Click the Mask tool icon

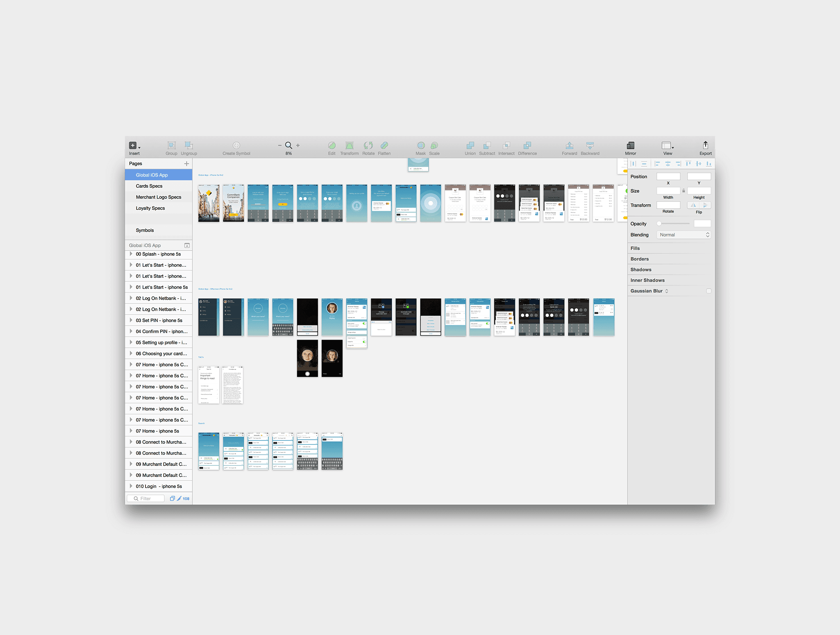tap(420, 146)
